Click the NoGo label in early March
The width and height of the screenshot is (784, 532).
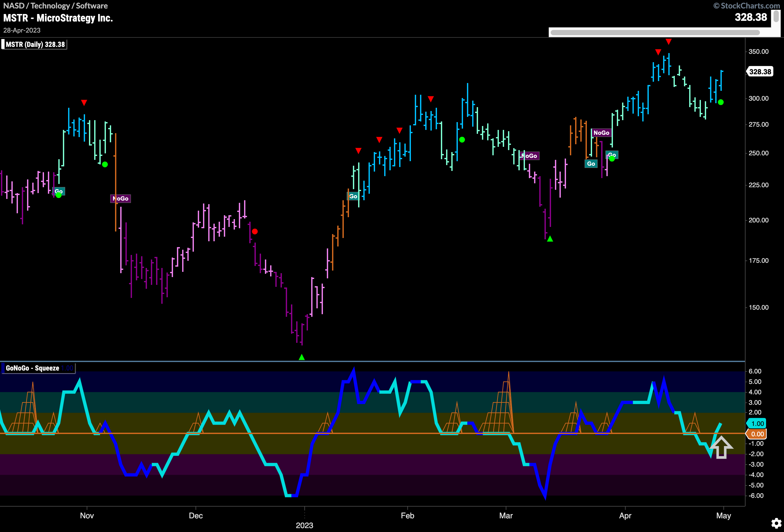[x=529, y=156]
